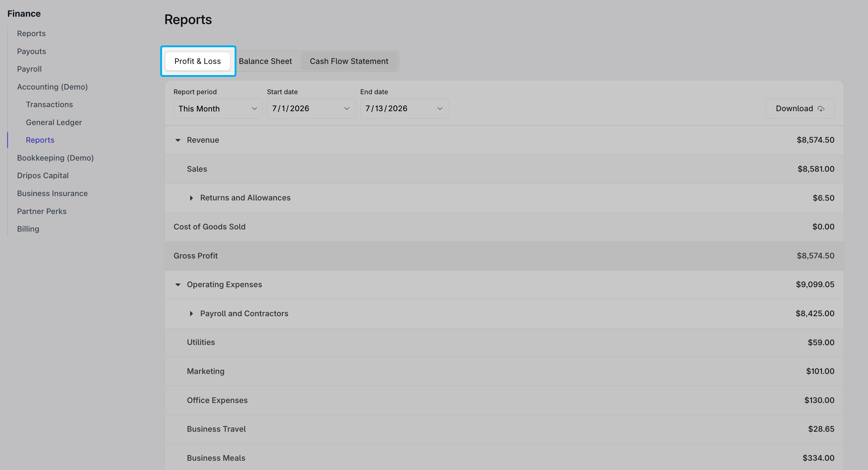The height and width of the screenshot is (470, 868).
Task: Click the Gross Profit row
Action: point(504,256)
